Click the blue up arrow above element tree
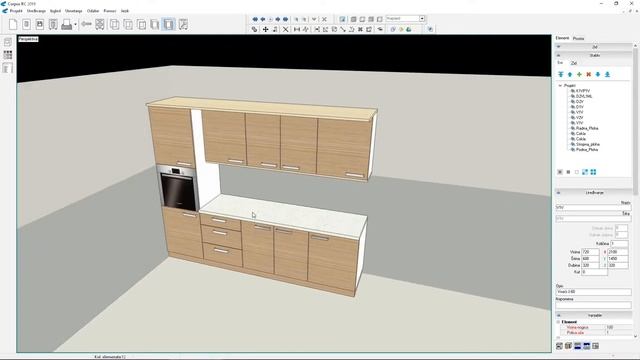640x360 pixels. tap(570, 74)
